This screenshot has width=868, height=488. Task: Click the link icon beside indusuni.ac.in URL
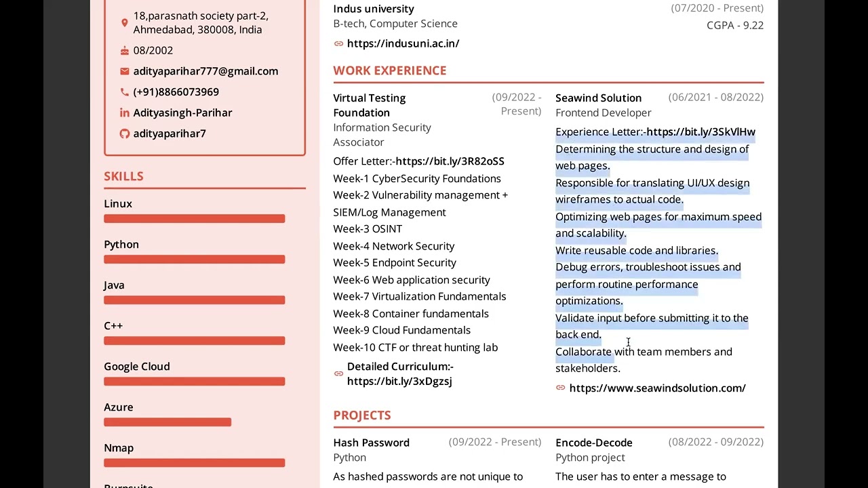pyautogui.click(x=338, y=43)
